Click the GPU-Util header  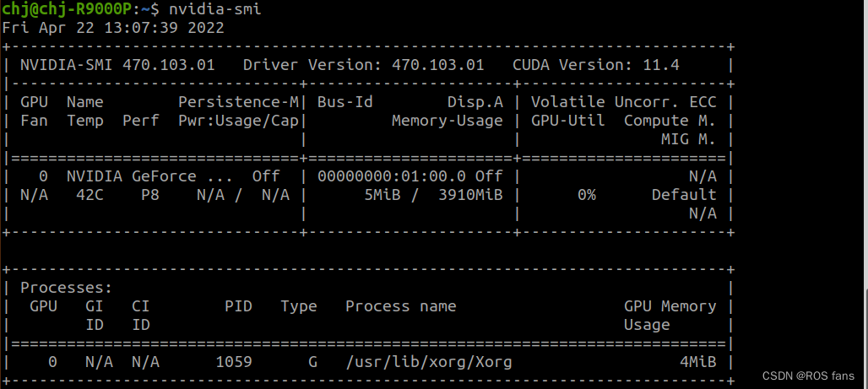coord(568,121)
